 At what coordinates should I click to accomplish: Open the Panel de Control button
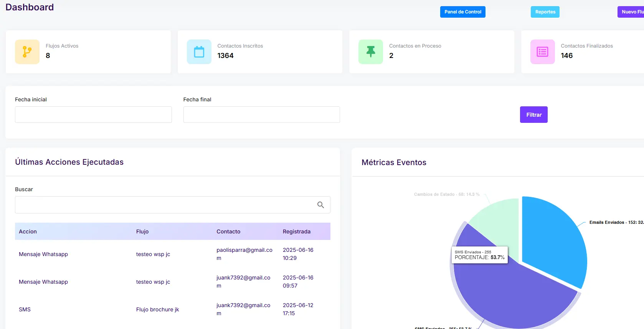tap(462, 12)
